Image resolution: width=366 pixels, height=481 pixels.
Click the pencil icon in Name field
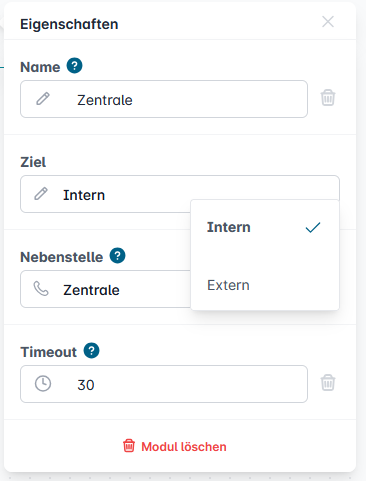43,99
